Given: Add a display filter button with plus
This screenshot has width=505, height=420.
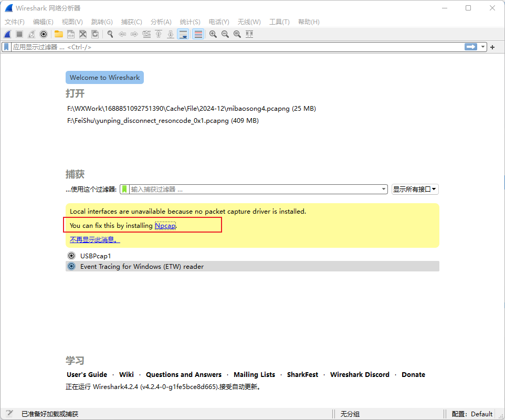Looking at the screenshot, I should point(492,47).
